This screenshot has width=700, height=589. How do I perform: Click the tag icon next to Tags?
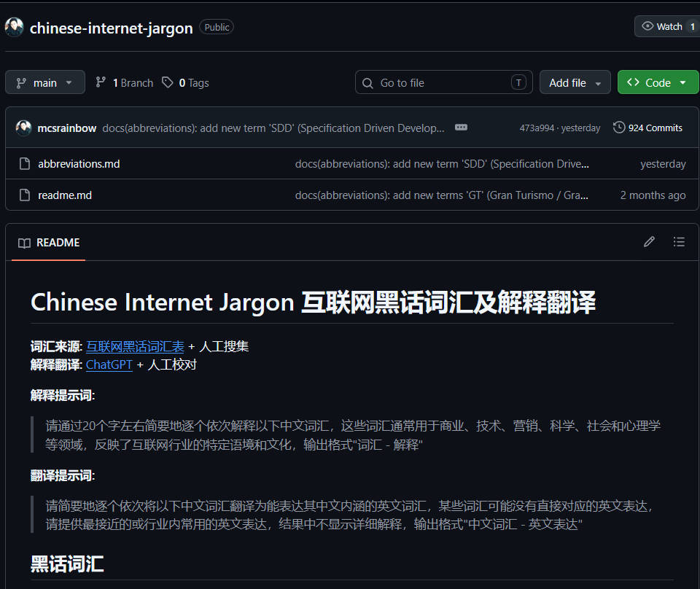pyautogui.click(x=168, y=82)
